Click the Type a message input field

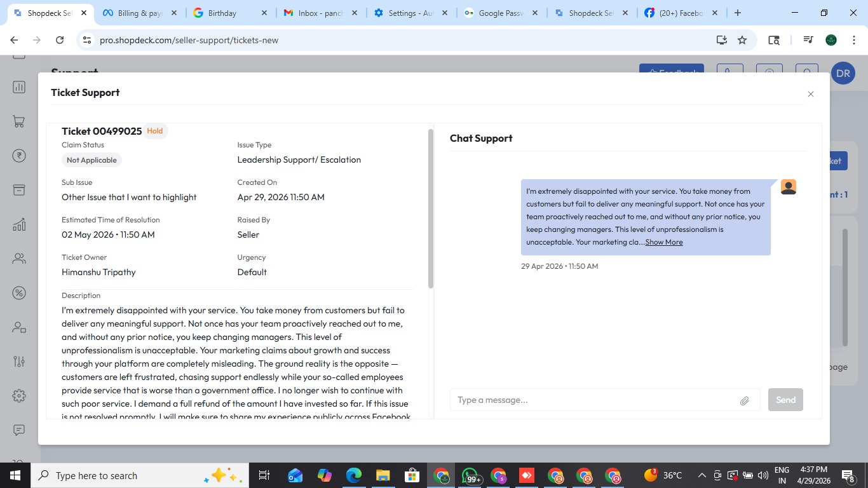click(x=595, y=400)
